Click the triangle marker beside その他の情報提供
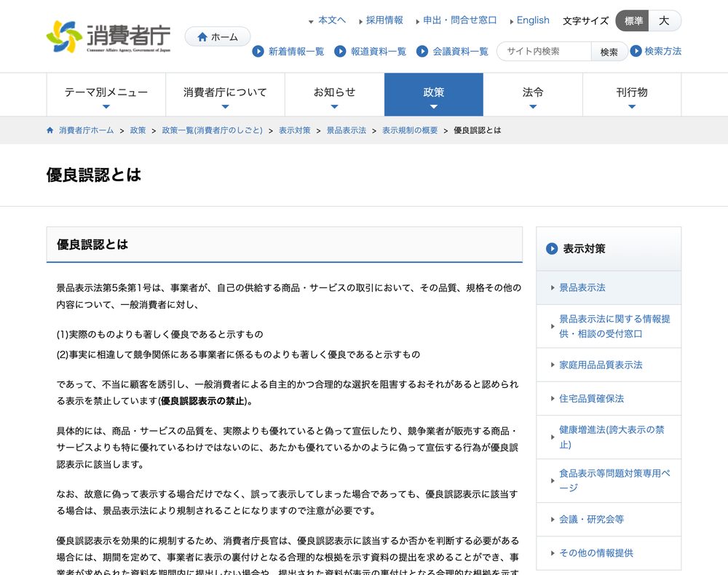This screenshot has width=728, height=575. [x=553, y=552]
